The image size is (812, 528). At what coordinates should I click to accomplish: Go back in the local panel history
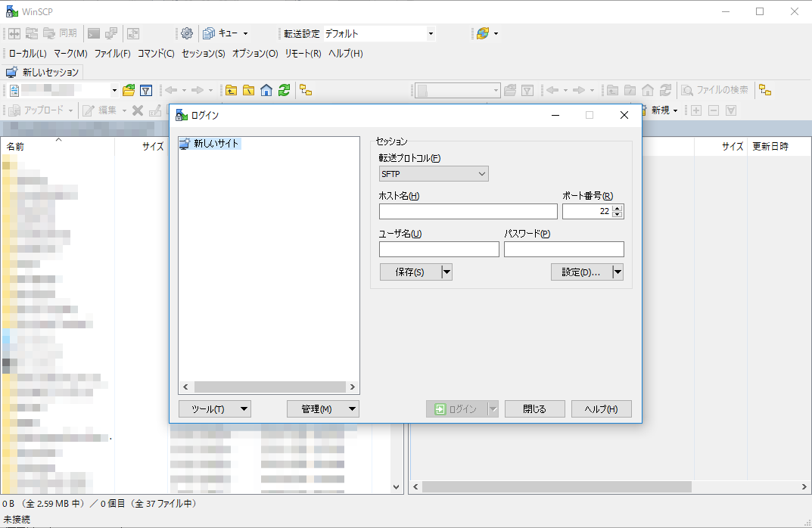pyautogui.click(x=171, y=91)
